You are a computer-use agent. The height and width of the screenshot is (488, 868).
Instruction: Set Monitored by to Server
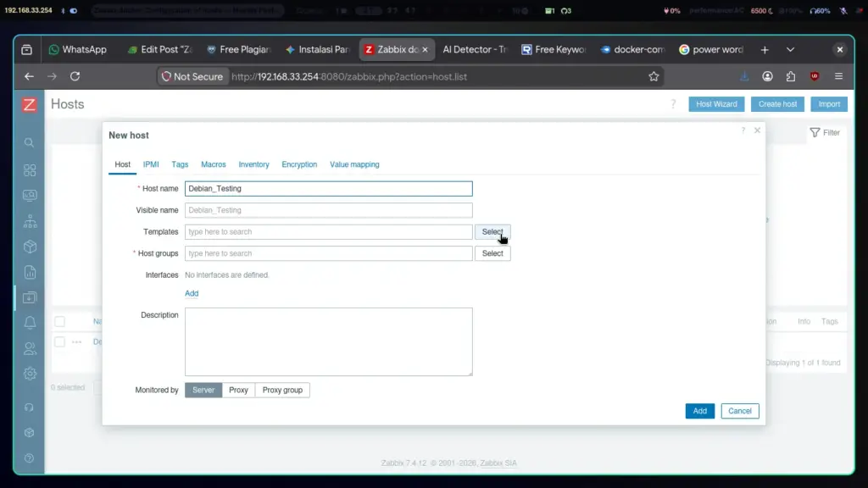(x=203, y=390)
